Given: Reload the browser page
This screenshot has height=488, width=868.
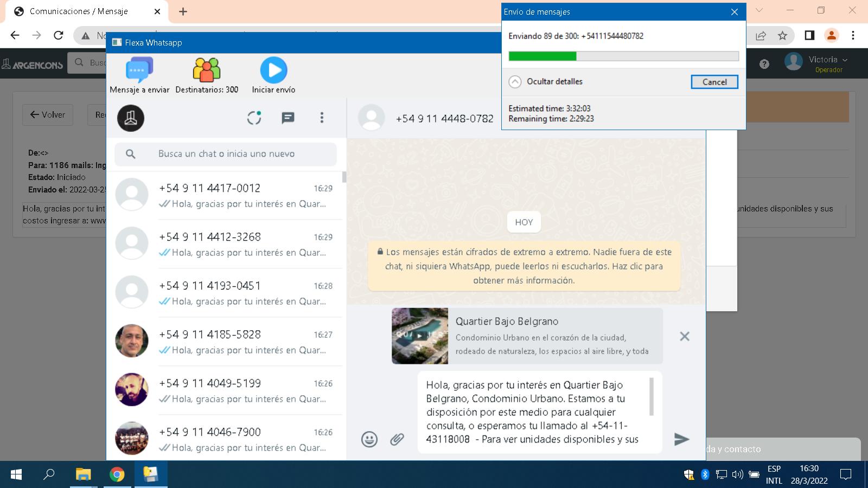Looking at the screenshot, I should coord(59,35).
